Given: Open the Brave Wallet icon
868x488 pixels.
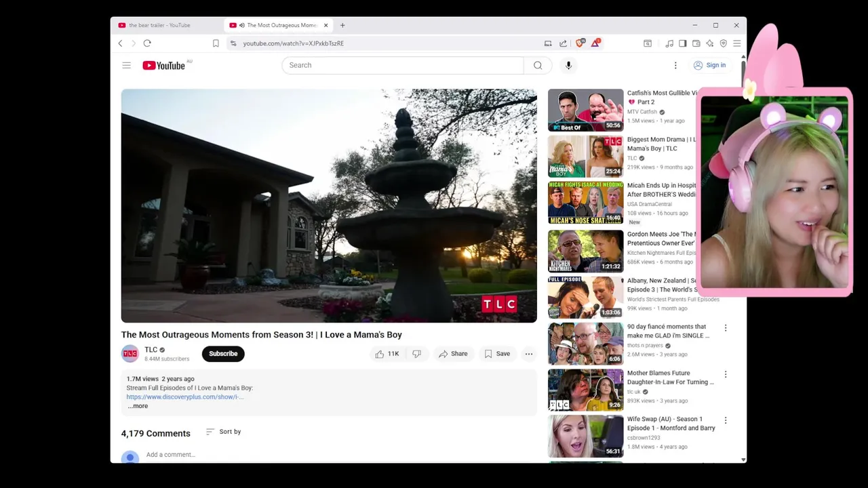Looking at the screenshot, I should click(696, 43).
